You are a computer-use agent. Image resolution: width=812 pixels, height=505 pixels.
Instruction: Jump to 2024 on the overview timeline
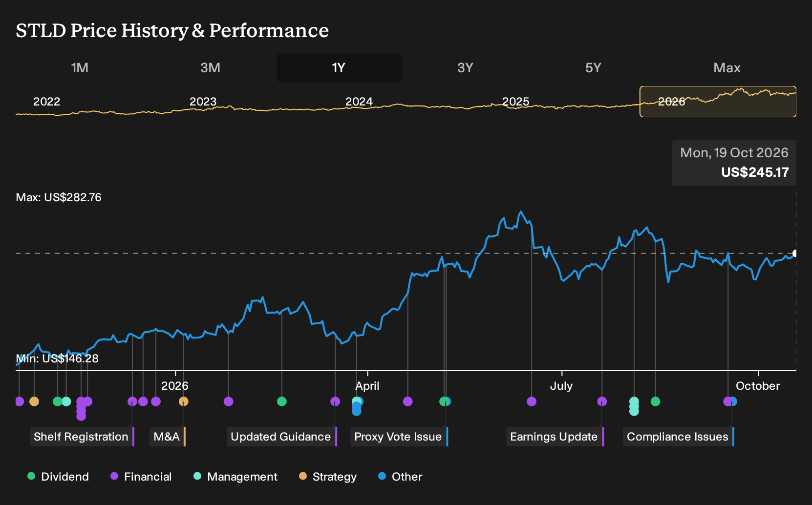[359, 102]
